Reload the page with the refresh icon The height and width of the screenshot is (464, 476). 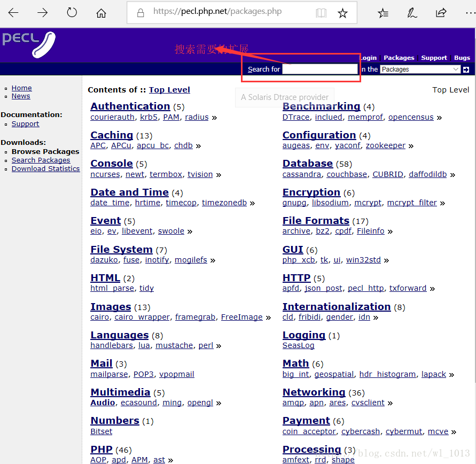pos(72,12)
